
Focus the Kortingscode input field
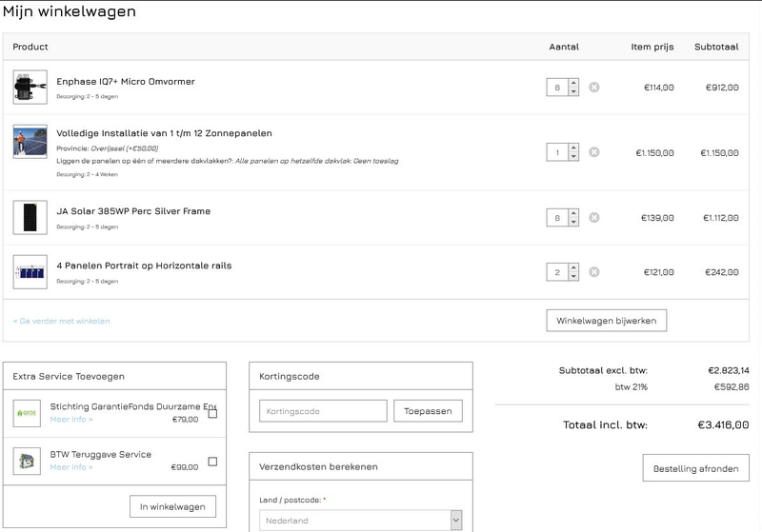(x=323, y=410)
